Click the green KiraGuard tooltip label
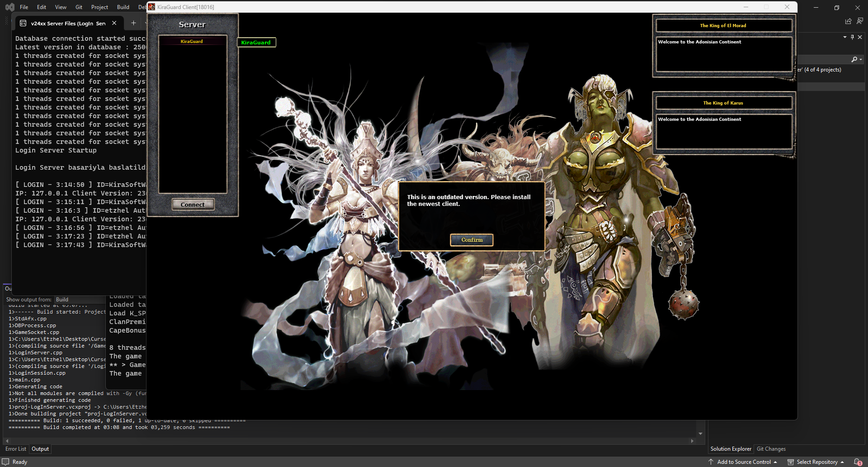The image size is (868, 467). coord(256,43)
